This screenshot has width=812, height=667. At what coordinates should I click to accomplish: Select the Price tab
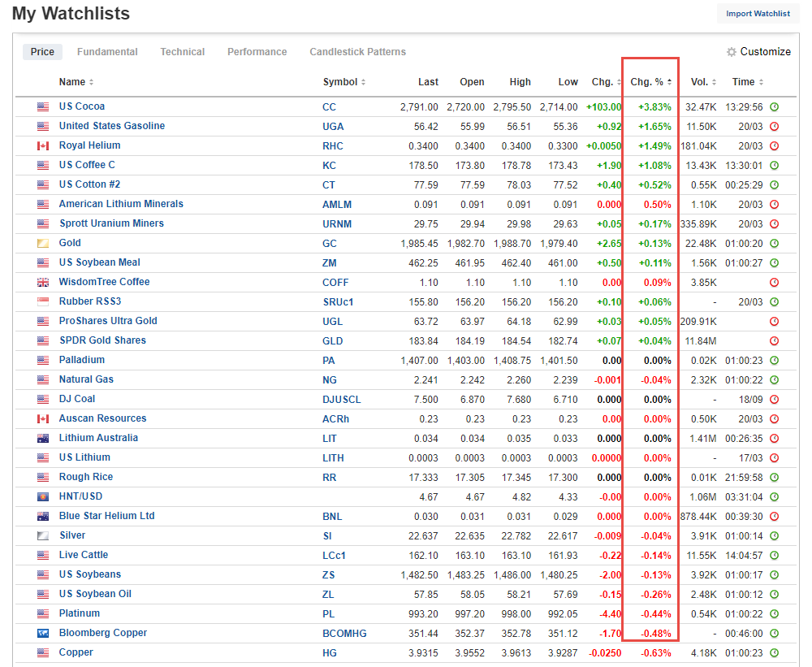point(42,52)
